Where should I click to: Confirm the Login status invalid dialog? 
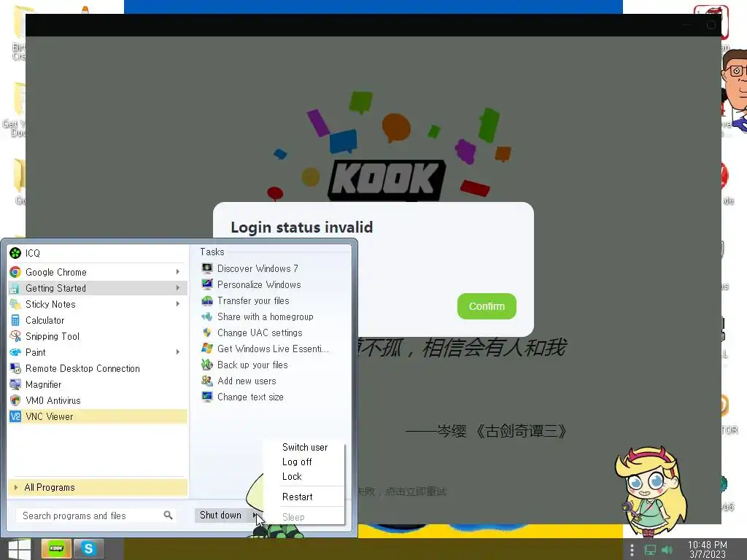pos(487,306)
